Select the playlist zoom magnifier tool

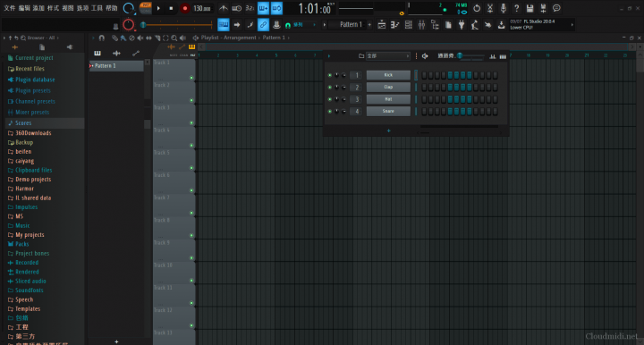pos(174,38)
